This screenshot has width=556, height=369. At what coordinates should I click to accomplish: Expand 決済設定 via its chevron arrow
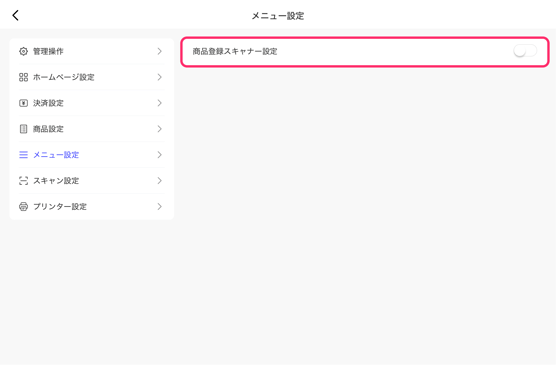[160, 103]
